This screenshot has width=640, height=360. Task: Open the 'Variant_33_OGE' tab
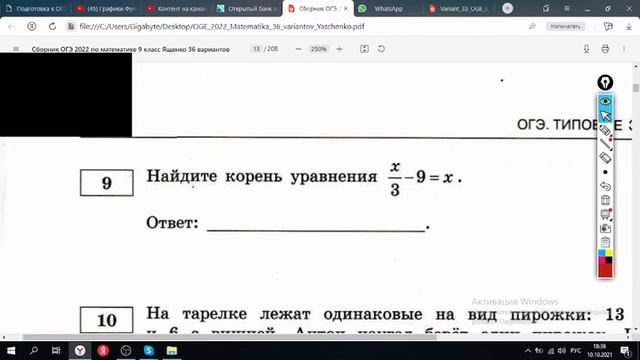(458, 9)
